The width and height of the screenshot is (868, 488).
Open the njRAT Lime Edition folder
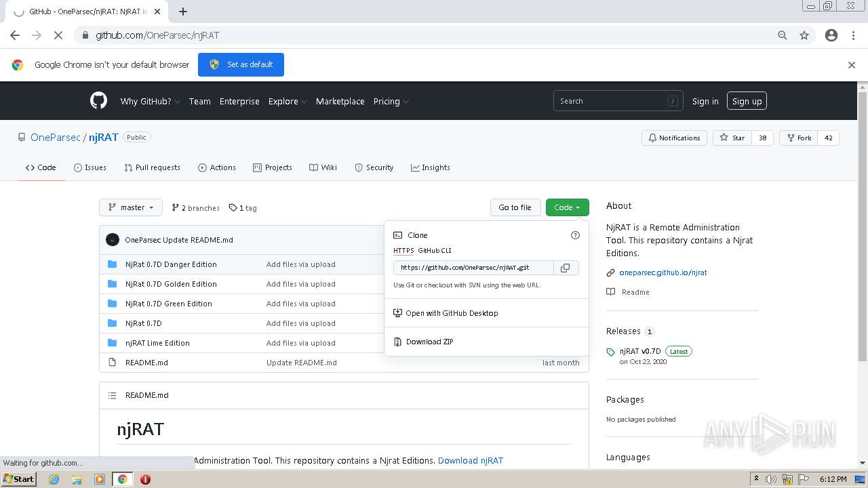157,343
